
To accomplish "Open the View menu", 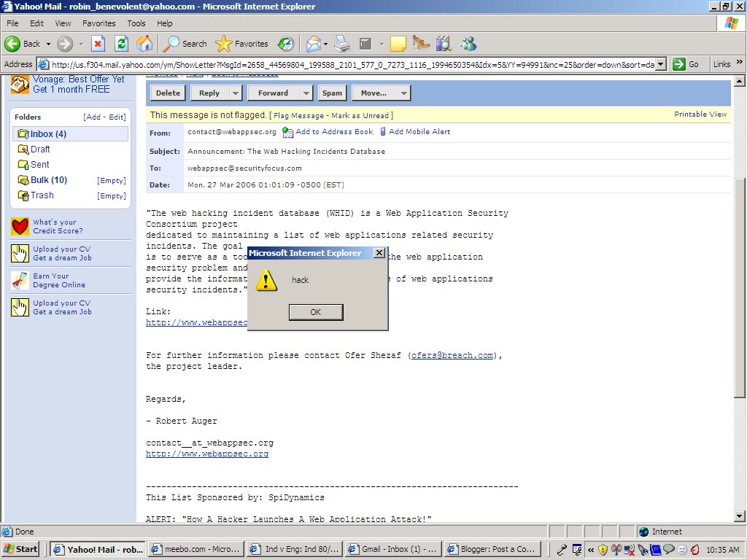I will [x=63, y=23].
